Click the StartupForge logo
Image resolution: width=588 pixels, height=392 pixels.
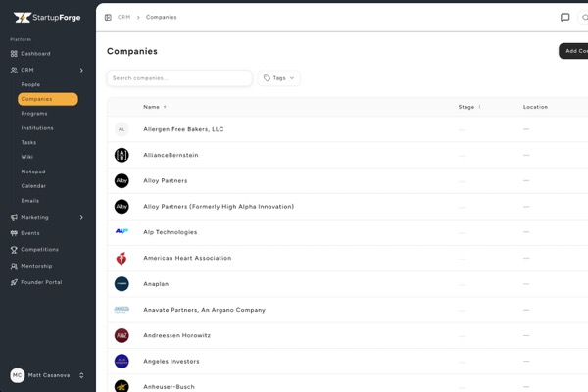pos(47,18)
